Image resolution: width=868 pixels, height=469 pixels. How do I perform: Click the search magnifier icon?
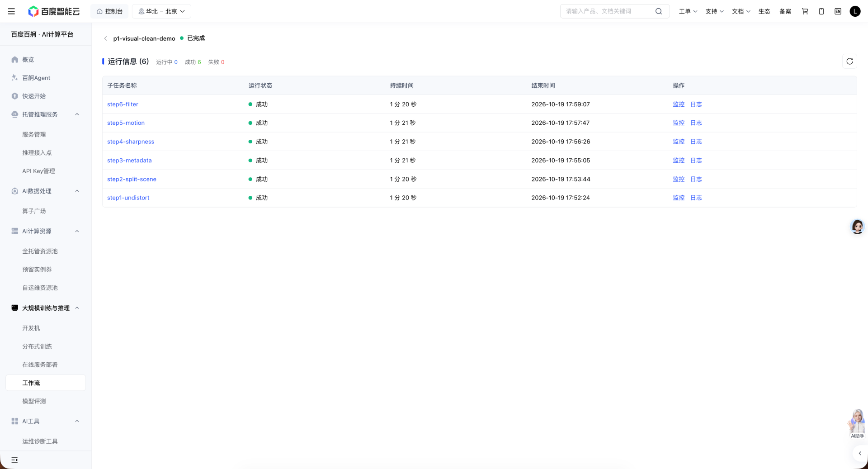click(x=659, y=11)
